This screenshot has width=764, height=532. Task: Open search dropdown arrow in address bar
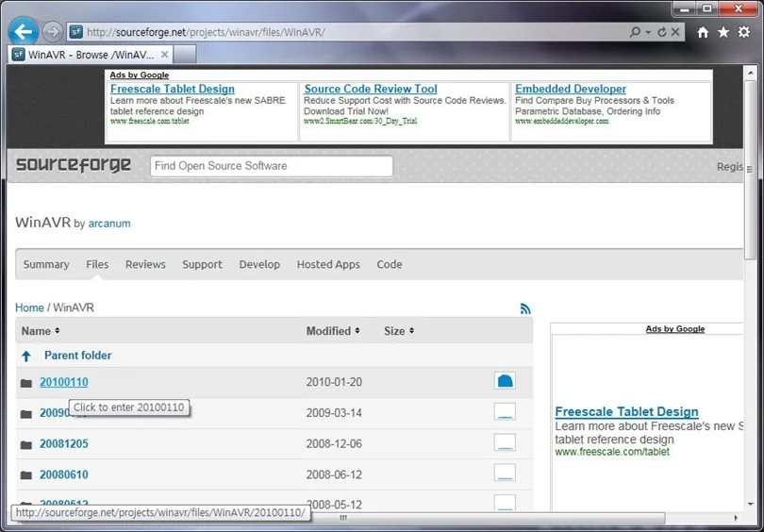[648, 32]
